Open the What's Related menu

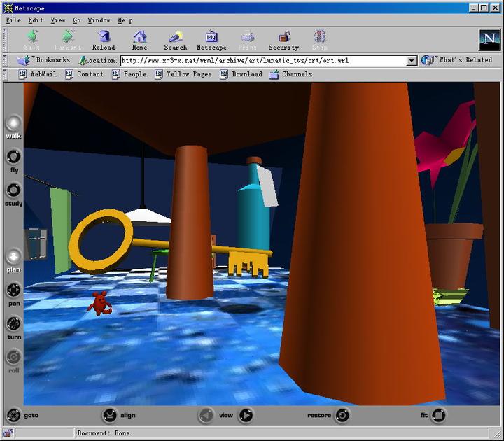(459, 60)
